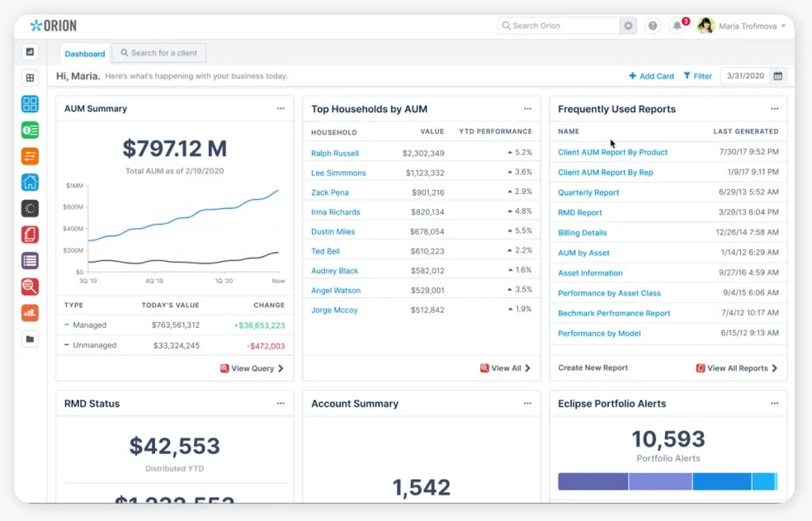Open the orange sliders app icon

pos(30,156)
